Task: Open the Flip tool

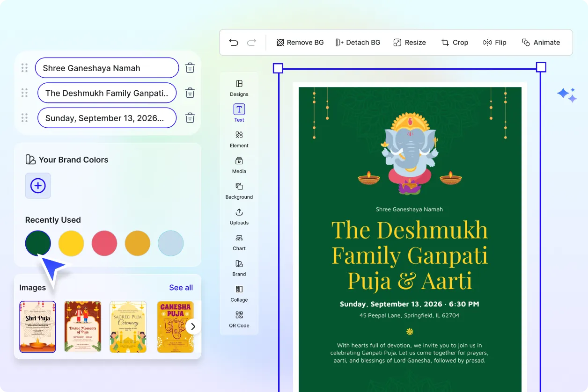Action: coord(495,42)
